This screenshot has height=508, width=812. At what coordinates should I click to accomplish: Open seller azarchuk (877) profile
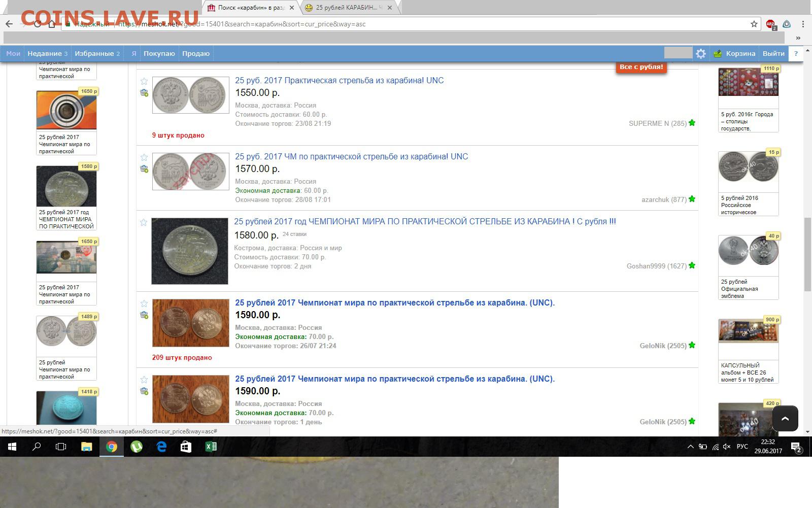click(664, 199)
